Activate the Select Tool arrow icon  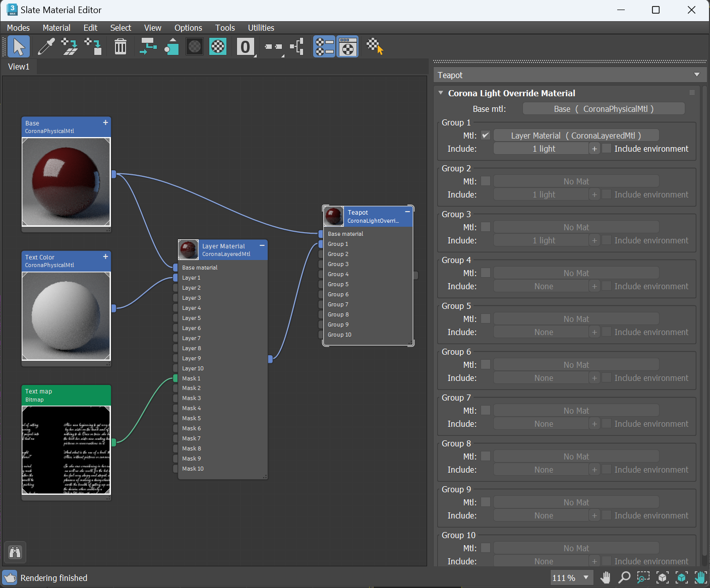(19, 47)
